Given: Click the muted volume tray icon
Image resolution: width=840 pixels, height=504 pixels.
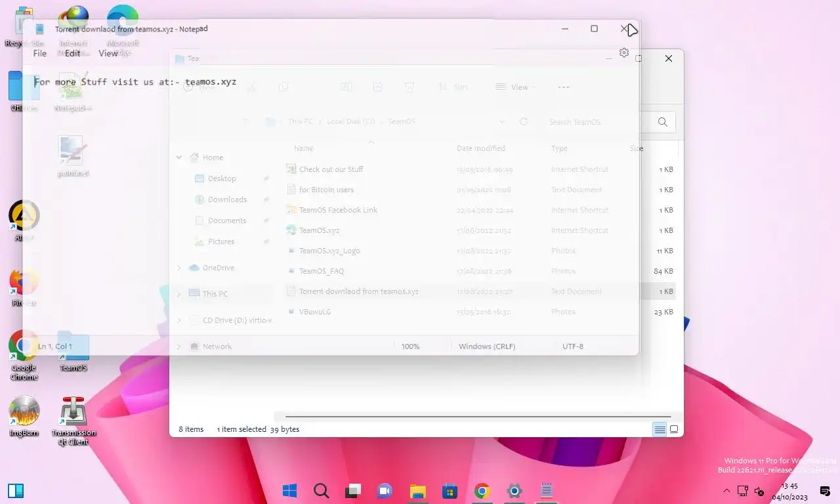Looking at the screenshot, I should [759, 491].
